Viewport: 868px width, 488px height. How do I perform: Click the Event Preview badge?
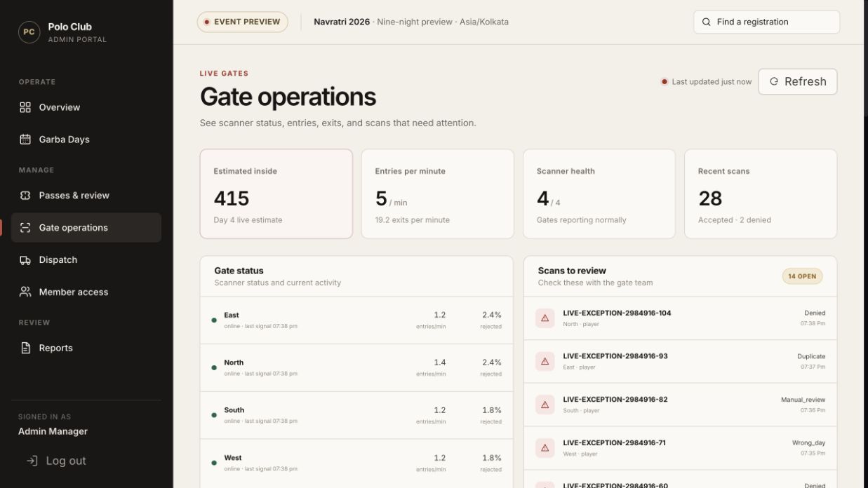(242, 22)
